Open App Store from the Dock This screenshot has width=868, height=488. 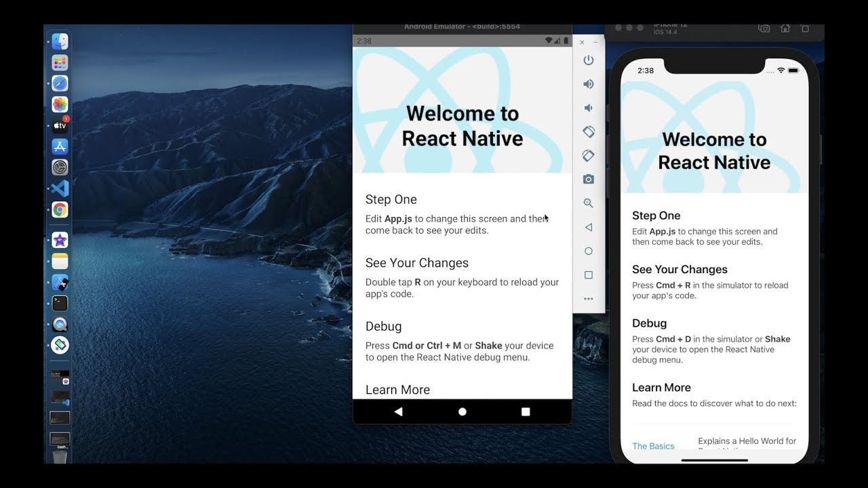[x=60, y=146]
